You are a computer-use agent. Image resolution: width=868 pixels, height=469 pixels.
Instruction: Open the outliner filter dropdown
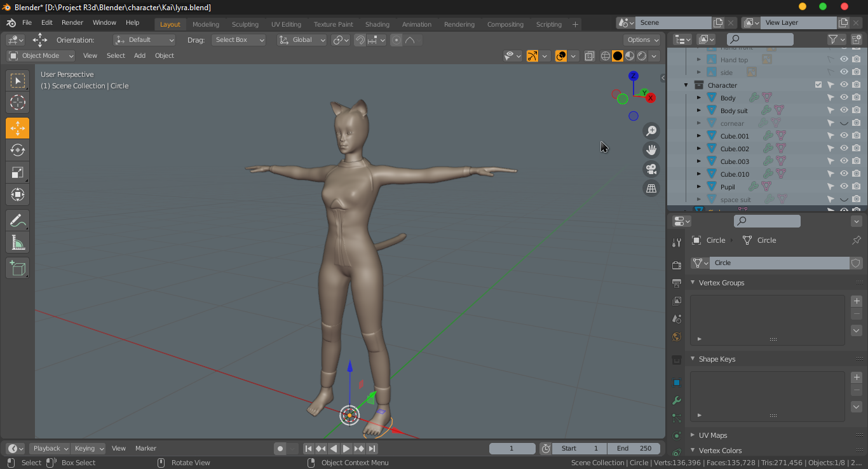[x=836, y=39]
